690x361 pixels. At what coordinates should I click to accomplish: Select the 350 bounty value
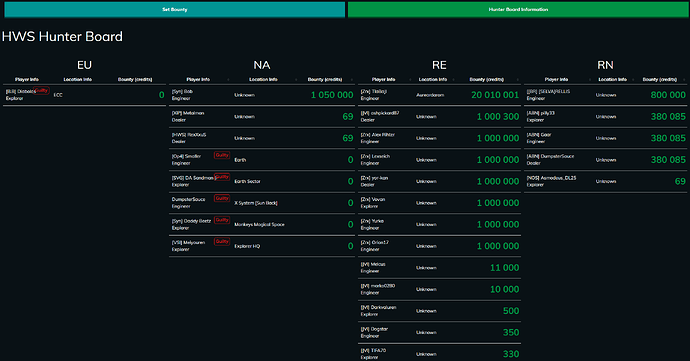[511, 332]
